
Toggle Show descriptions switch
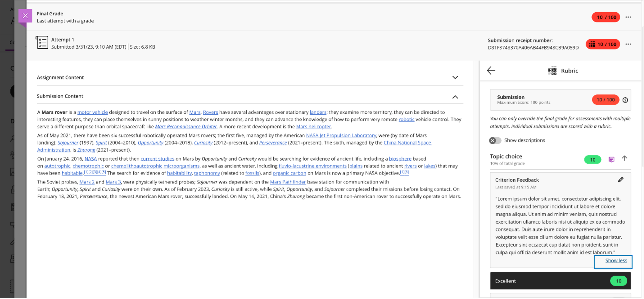click(495, 140)
